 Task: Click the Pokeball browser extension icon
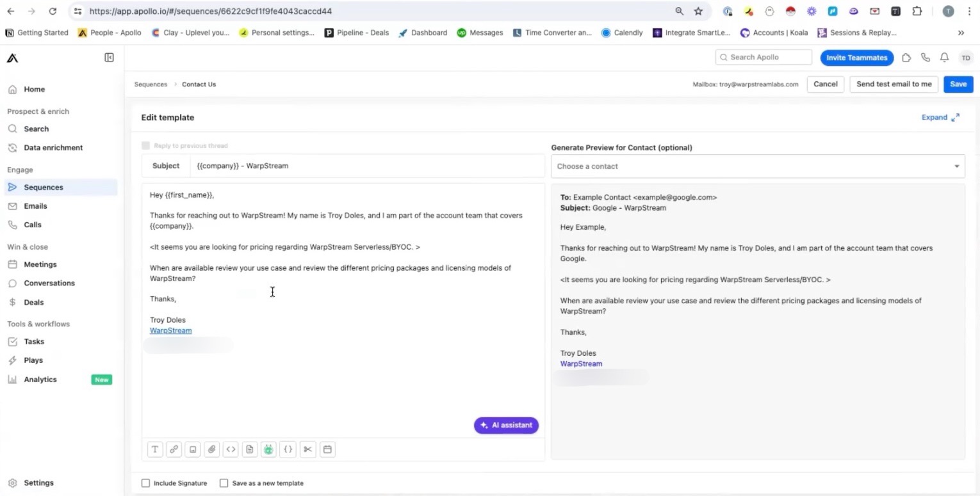coord(790,11)
